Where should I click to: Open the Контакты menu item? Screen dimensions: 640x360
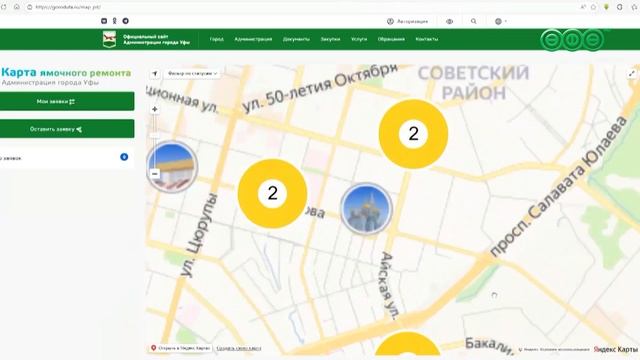click(427, 39)
